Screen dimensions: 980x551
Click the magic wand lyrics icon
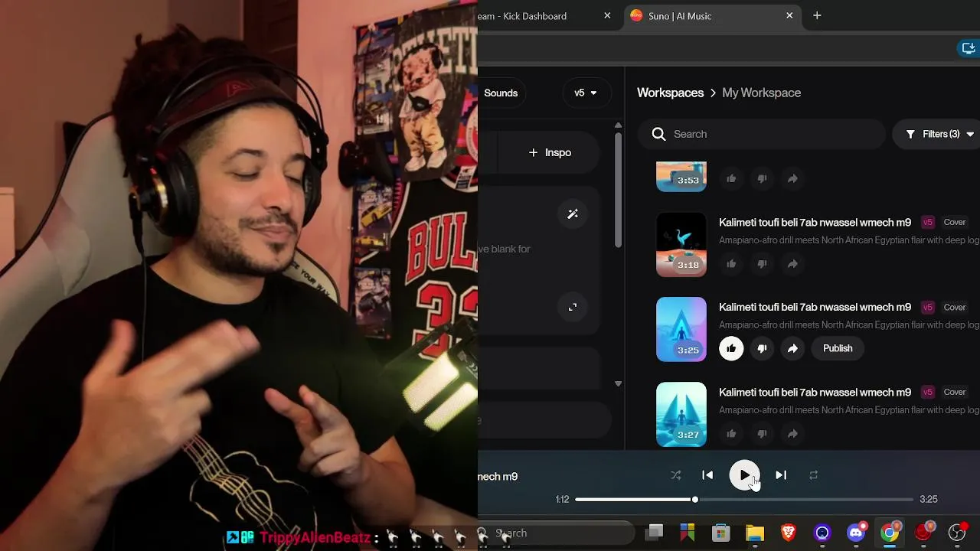[572, 214]
